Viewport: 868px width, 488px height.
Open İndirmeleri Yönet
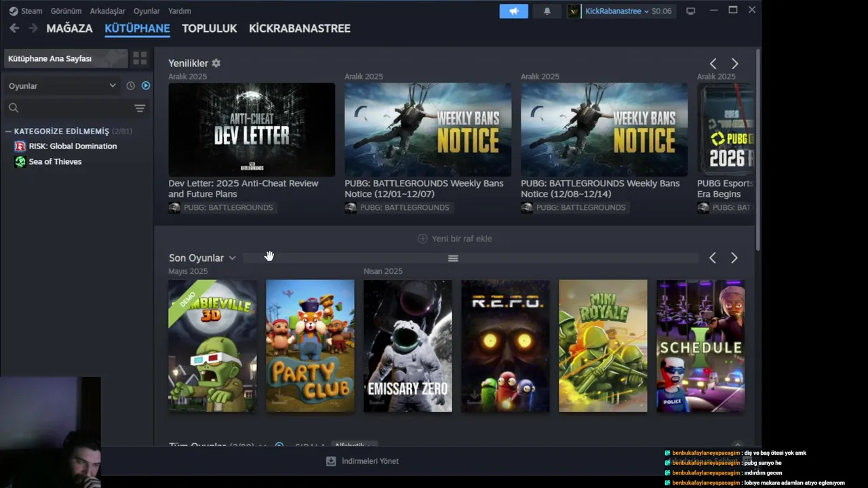[362, 461]
